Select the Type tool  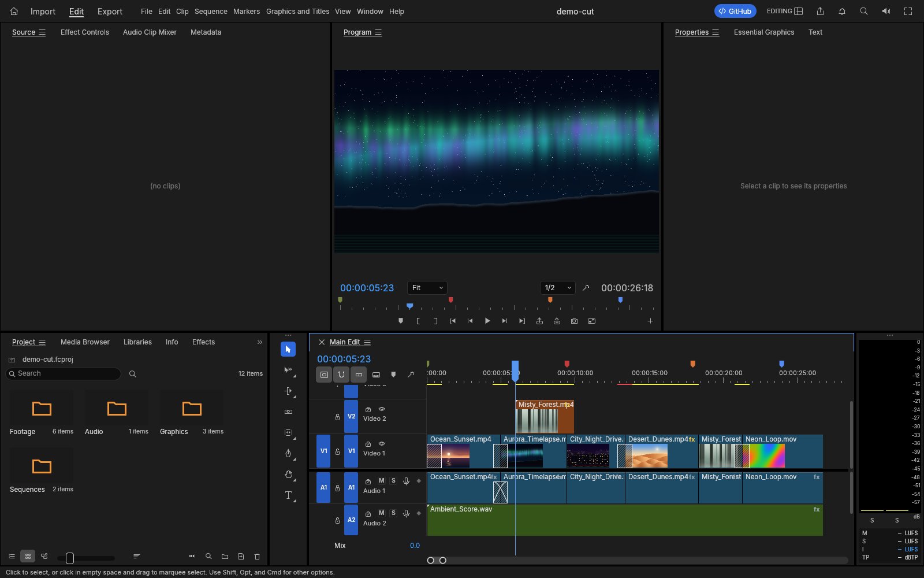pyautogui.click(x=288, y=495)
